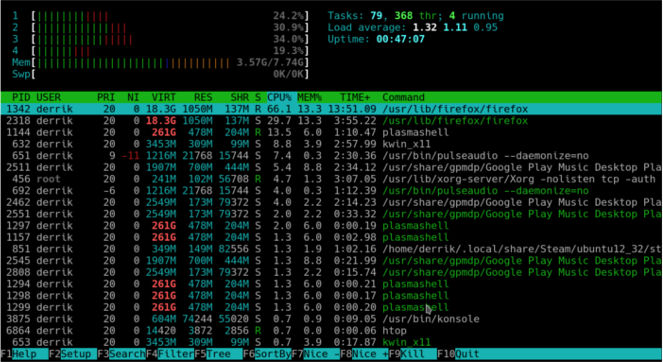Switch to F5 Tree view
Image resolution: width=663 pixels, height=362 pixels.
(x=219, y=354)
